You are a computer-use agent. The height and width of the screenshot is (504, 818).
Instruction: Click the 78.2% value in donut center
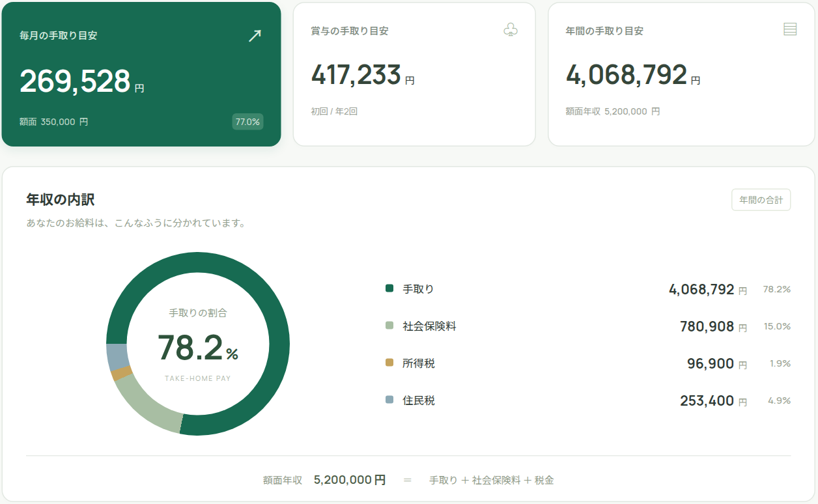click(198, 347)
